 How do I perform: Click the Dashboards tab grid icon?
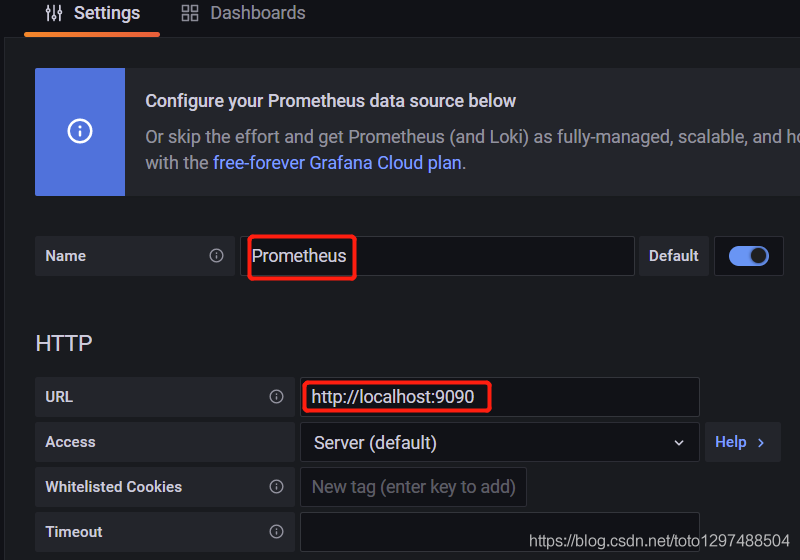[x=189, y=14]
